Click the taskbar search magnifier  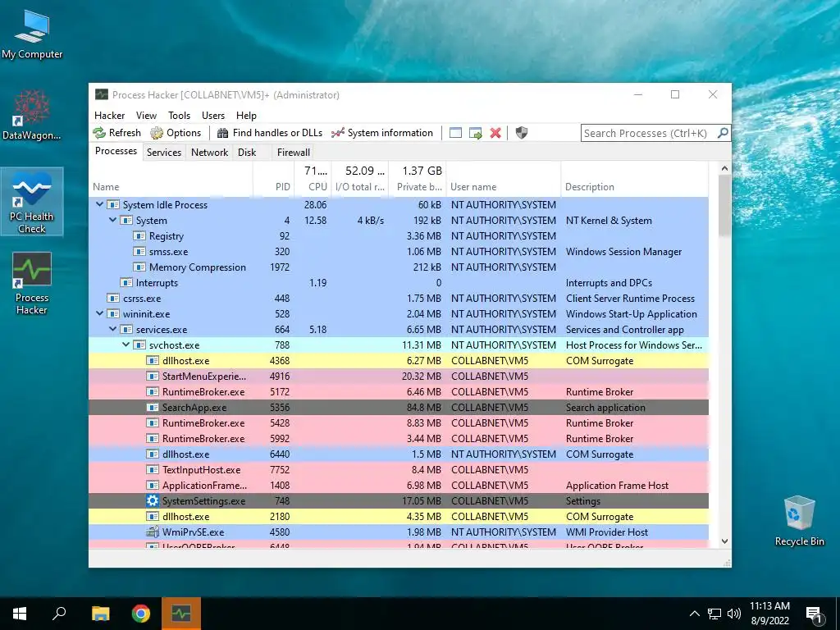point(59,614)
